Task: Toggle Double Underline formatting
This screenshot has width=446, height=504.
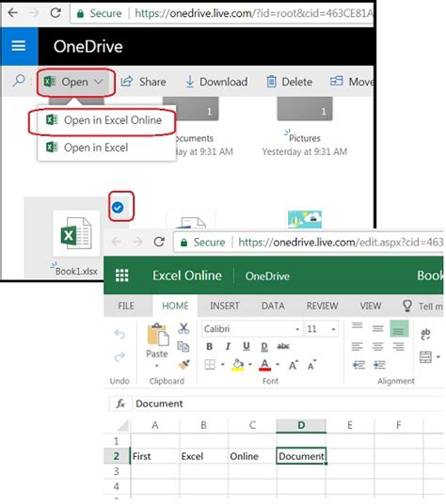Action: [x=264, y=346]
